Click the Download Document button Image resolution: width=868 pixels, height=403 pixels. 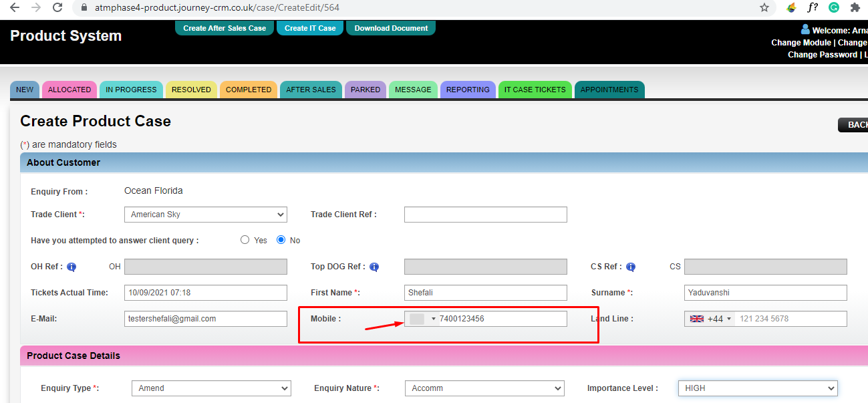coord(391,28)
